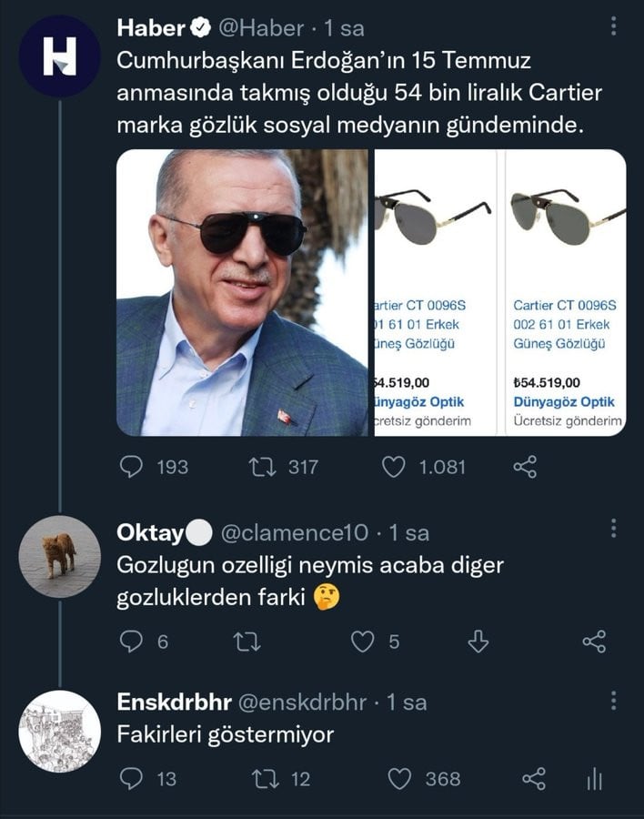Like the Haber tweet with 1.081 likes
Image resolution: width=644 pixels, height=819 pixels.
393,467
